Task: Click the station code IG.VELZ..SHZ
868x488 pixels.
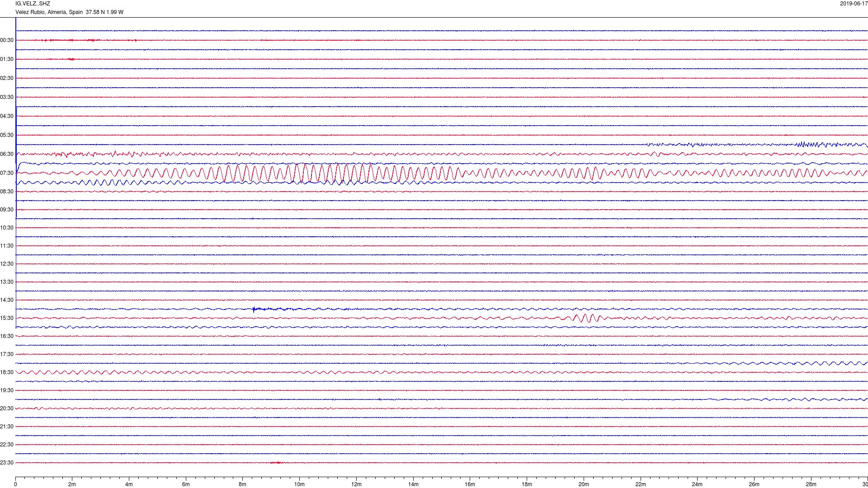Action: pos(33,4)
